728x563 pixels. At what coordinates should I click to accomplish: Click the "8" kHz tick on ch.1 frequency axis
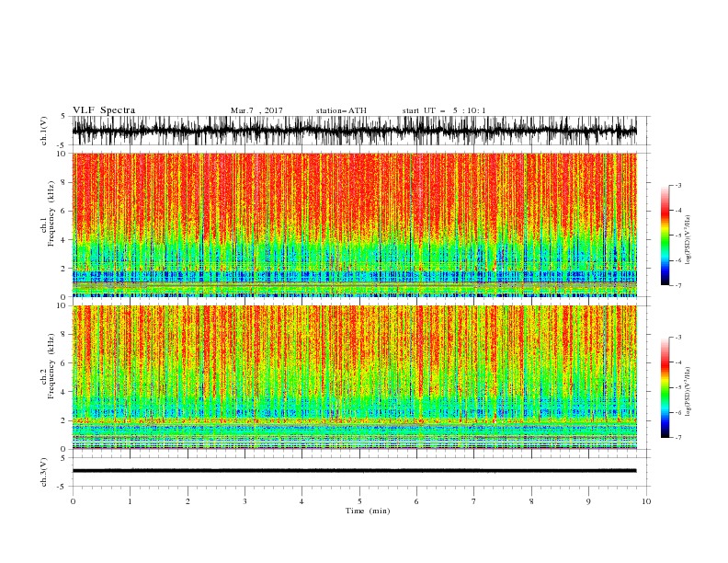pyautogui.click(x=64, y=182)
